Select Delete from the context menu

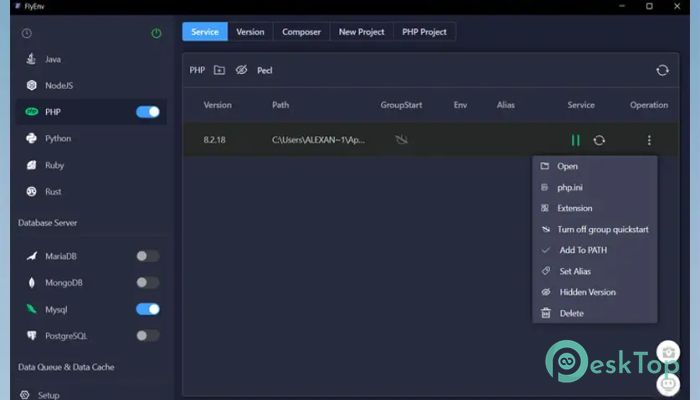pos(595,313)
